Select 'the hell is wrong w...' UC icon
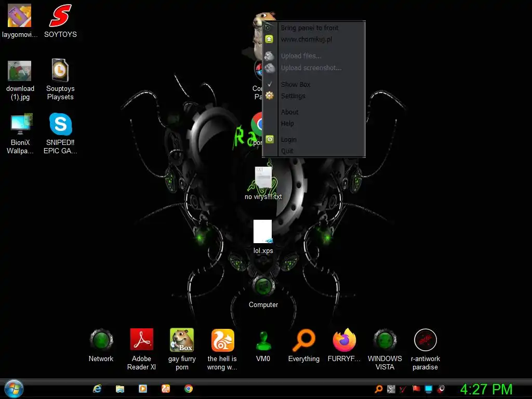This screenshot has width=532, height=399. point(222,350)
